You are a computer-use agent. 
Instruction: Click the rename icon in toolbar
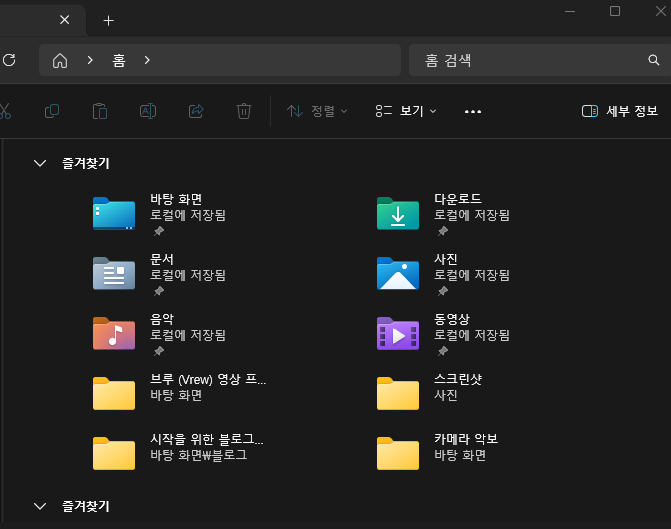(148, 111)
